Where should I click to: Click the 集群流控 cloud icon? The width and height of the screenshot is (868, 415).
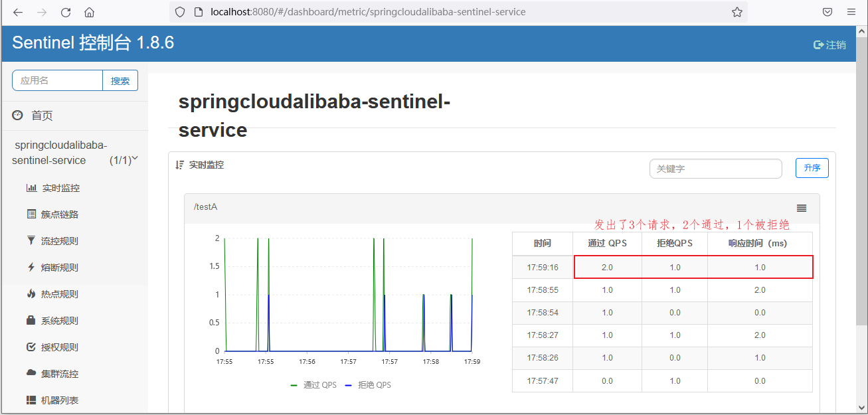(x=31, y=373)
